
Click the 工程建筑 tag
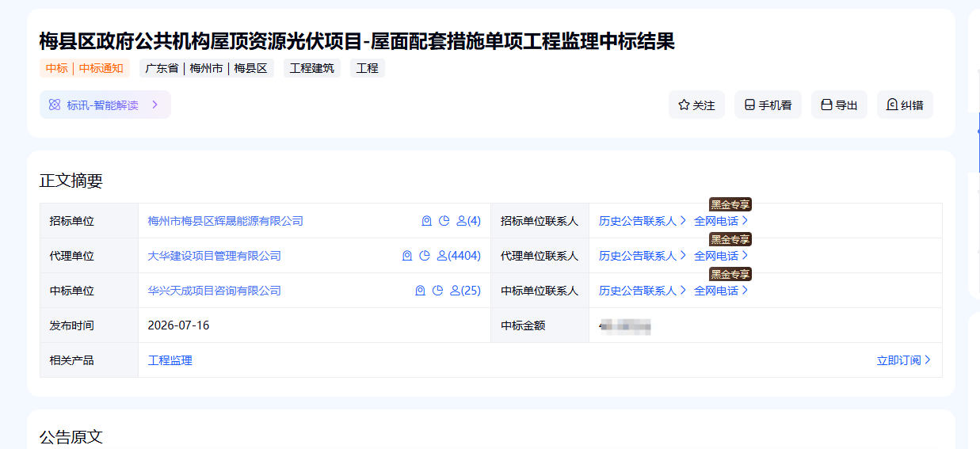pyautogui.click(x=312, y=68)
